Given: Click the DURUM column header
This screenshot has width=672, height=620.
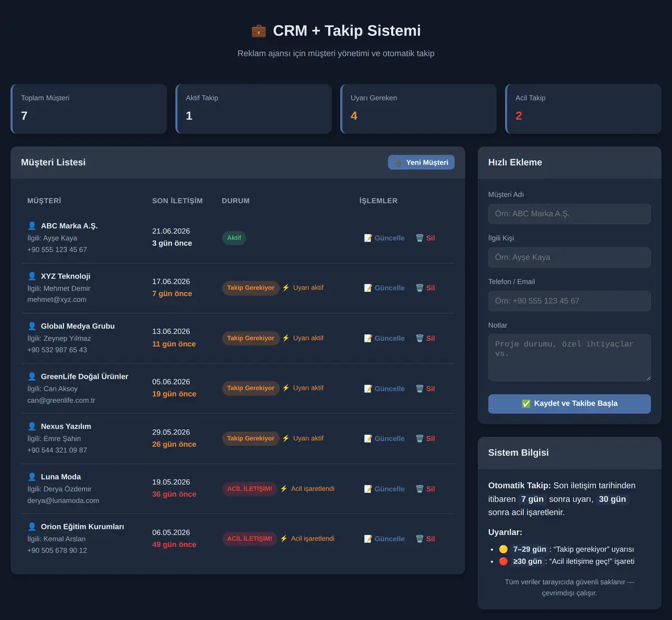Looking at the screenshot, I should (x=236, y=201).
